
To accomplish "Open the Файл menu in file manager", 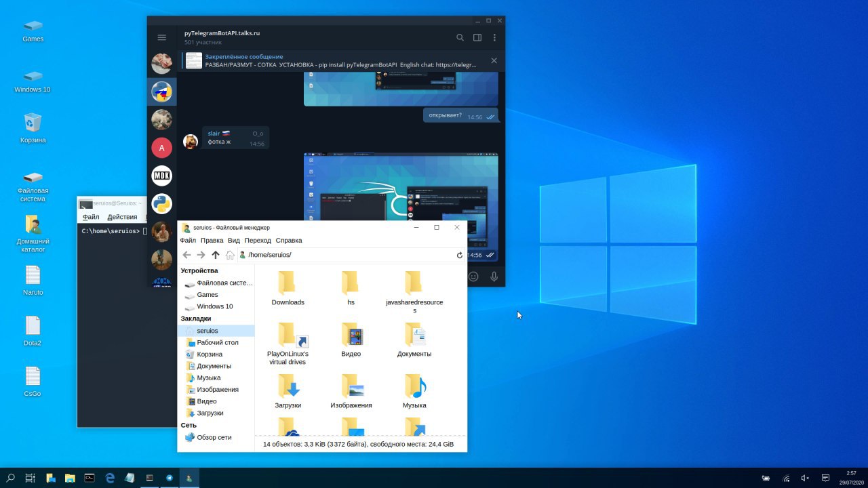I will pyautogui.click(x=188, y=240).
